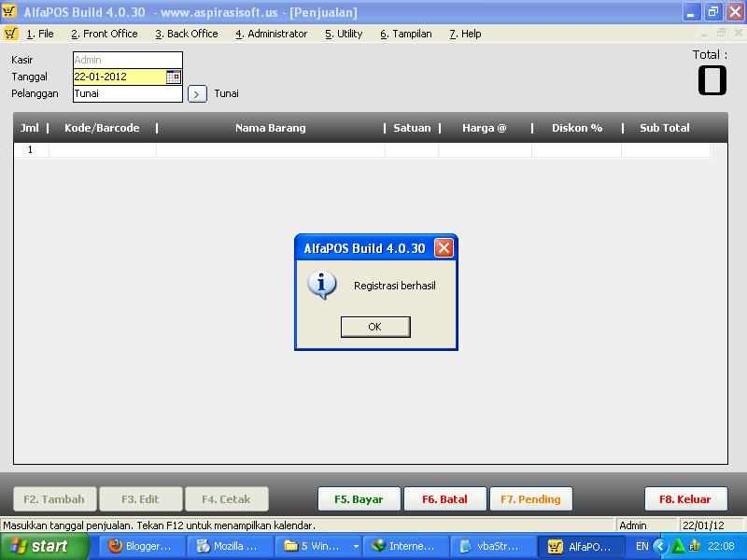
Task: Minimize the AlfaPOS main window
Action: [691, 12]
